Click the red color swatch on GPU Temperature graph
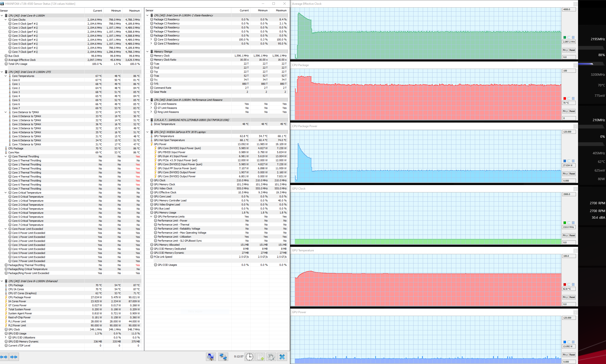606x364 pixels. tap(565, 284)
